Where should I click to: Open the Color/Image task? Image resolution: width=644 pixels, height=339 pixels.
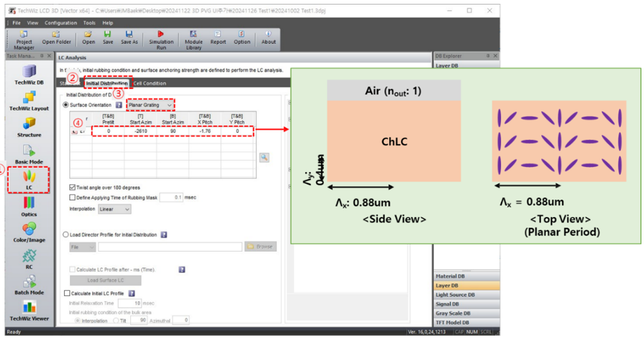pos(29,232)
